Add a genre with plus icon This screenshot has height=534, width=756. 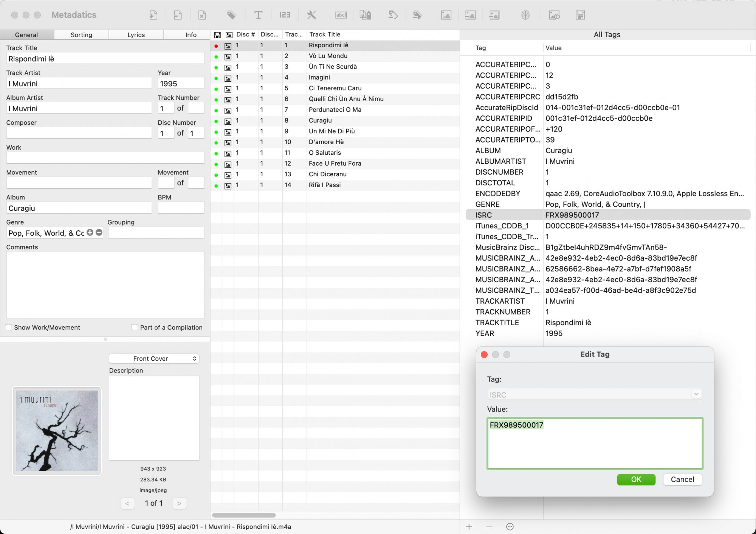pos(90,233)
